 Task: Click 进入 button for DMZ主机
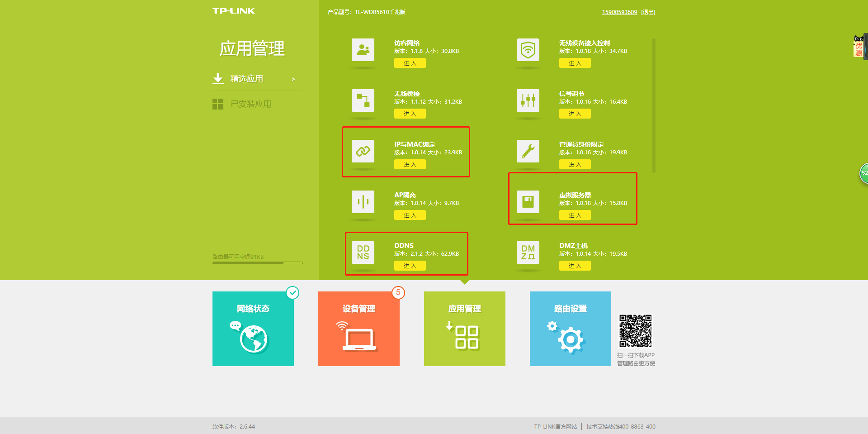[x=575, y=266]
